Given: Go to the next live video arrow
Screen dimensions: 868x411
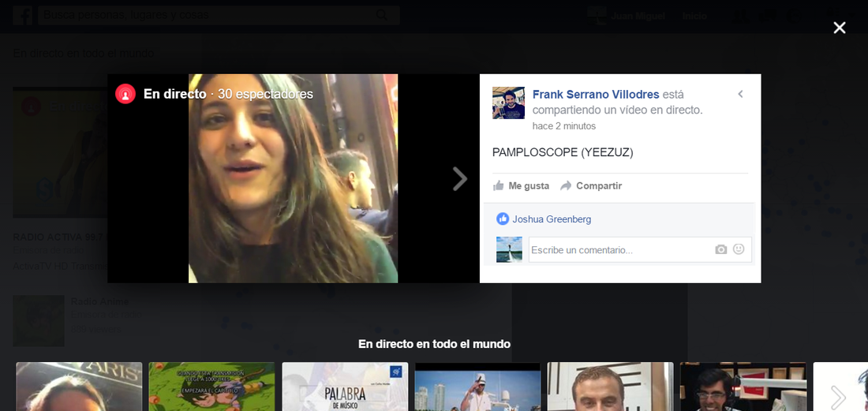Looking at the screenshot, I should [x=459, y=178].
